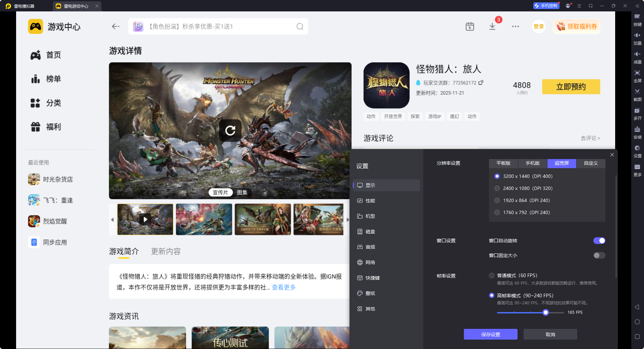Switch to 更新内容 tab
The height and width of the screenshot is (349, 644).
click(166, 251)
